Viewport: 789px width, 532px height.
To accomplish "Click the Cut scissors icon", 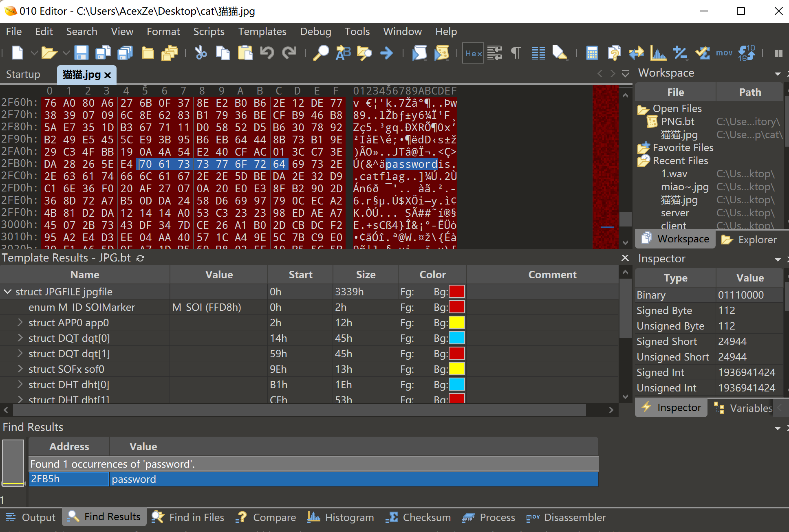I will point(201,53).
